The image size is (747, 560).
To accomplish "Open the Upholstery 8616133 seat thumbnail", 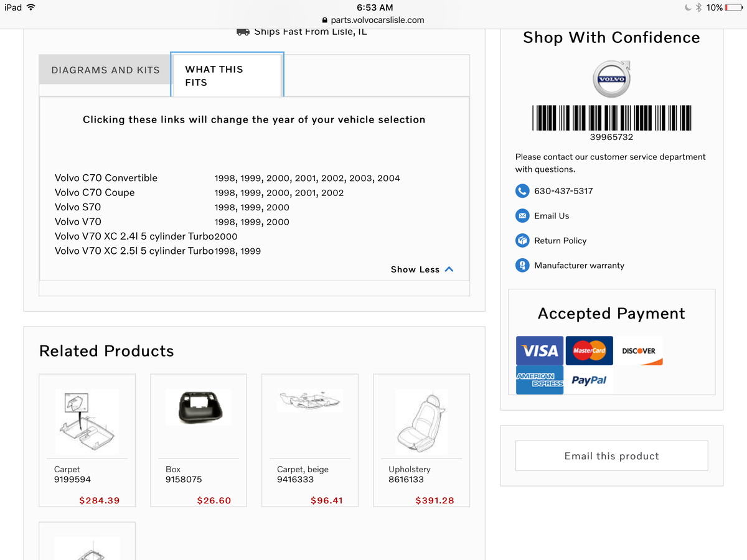I will tap(421, 422).
